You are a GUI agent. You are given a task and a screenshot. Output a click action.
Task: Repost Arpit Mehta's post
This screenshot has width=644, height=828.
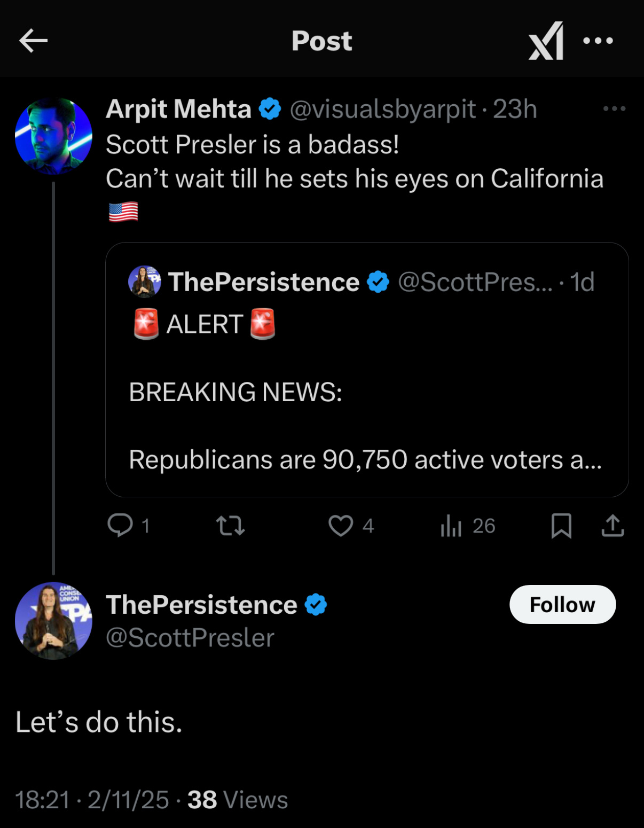[x=231, y=526]
